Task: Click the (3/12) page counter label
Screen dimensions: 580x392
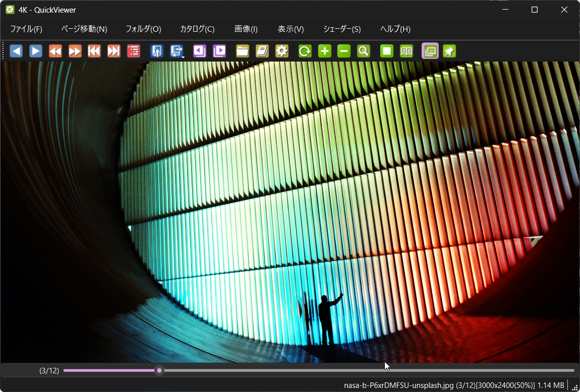Action: [49, 370]
